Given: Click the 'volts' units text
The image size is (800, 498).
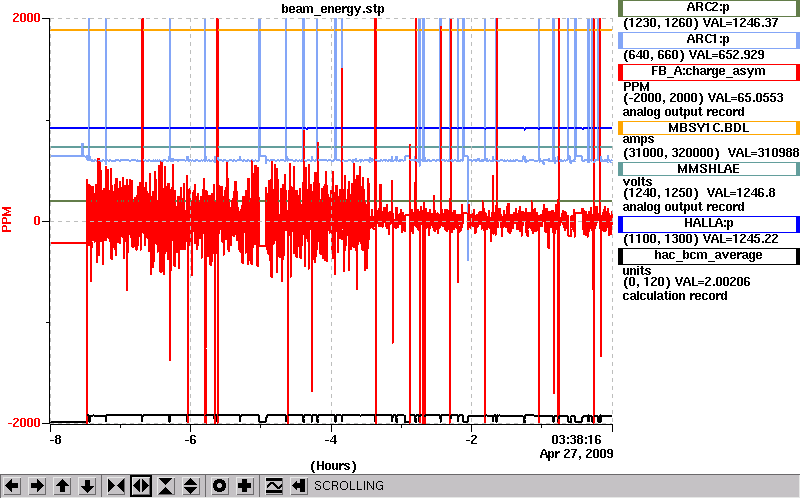Looking at the screenshot, I should point(637,182).
